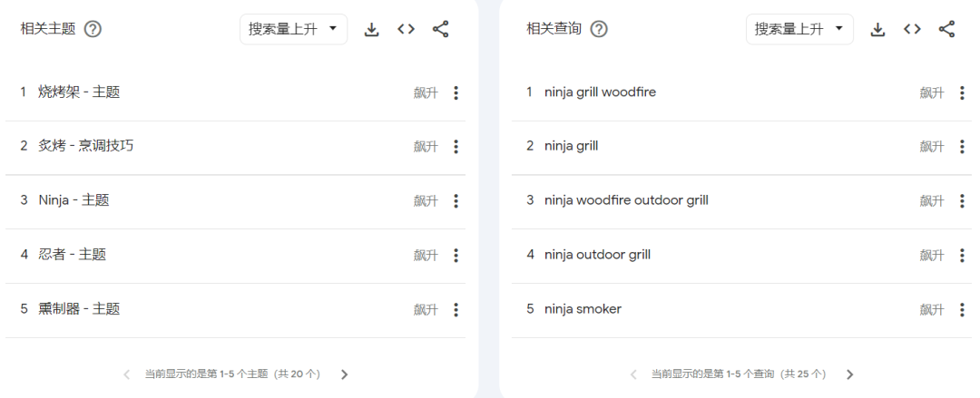Go to next page of 相关主题
The width and height of the screenshot is (980, 398).
[x=344, y=375]
